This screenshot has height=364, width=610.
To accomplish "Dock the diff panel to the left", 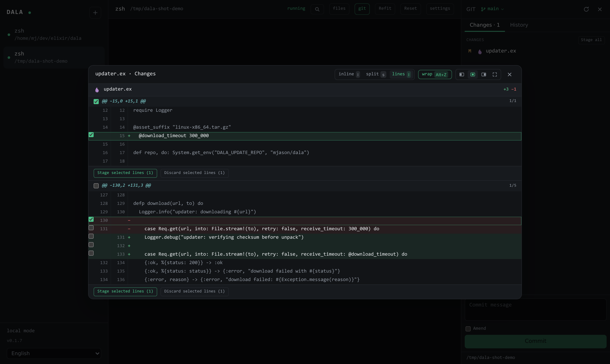I will (462, 74).
